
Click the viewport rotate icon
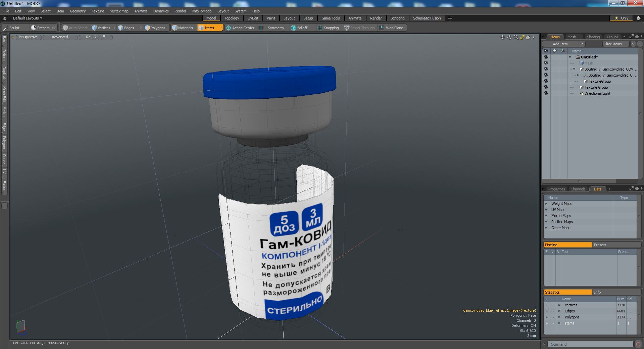tap(509, 37)
